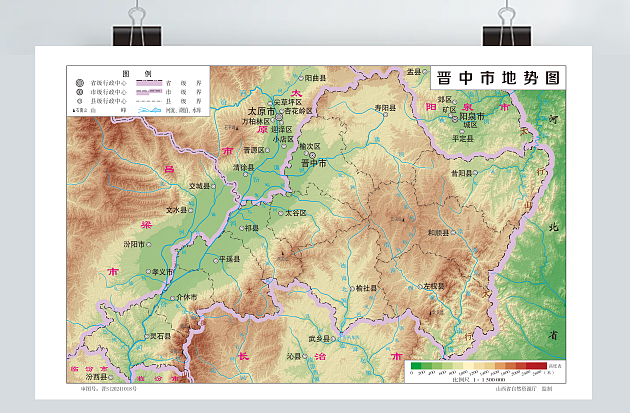Viewport: 630px width, 413px height.
Task: Click the 平遥县 county marker
Action: [217, 259]
